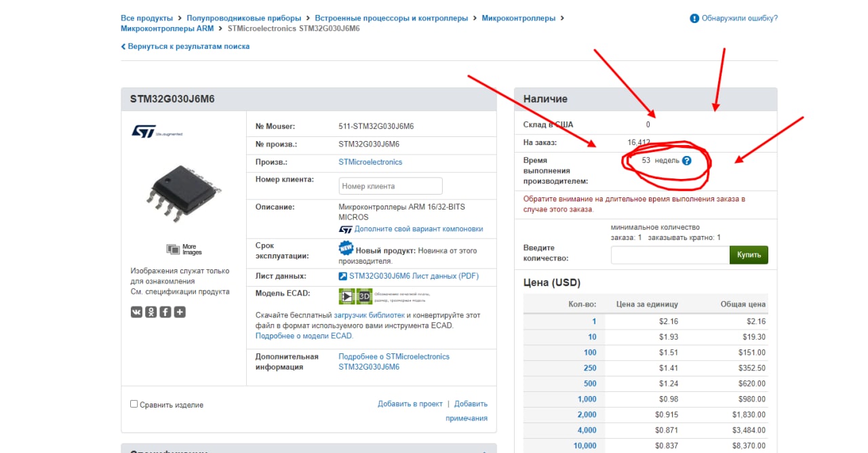Open "STM32G030J6M6 Лист данных (PDF)"

pos(414,276)
